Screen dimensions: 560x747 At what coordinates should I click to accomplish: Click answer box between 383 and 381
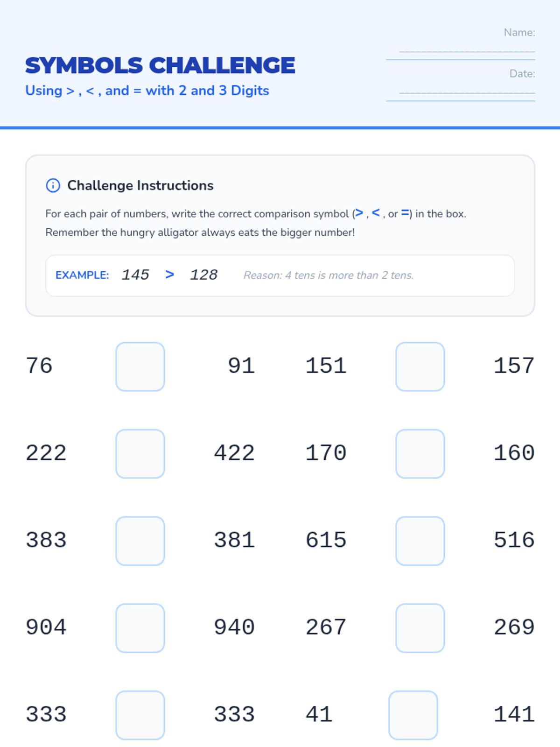click(140, 541)
